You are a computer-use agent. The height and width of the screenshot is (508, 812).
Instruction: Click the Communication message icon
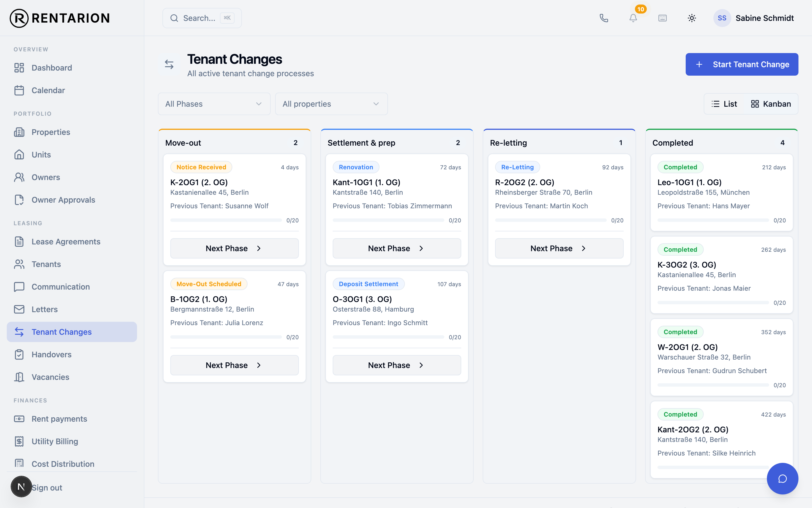point(19,286)
